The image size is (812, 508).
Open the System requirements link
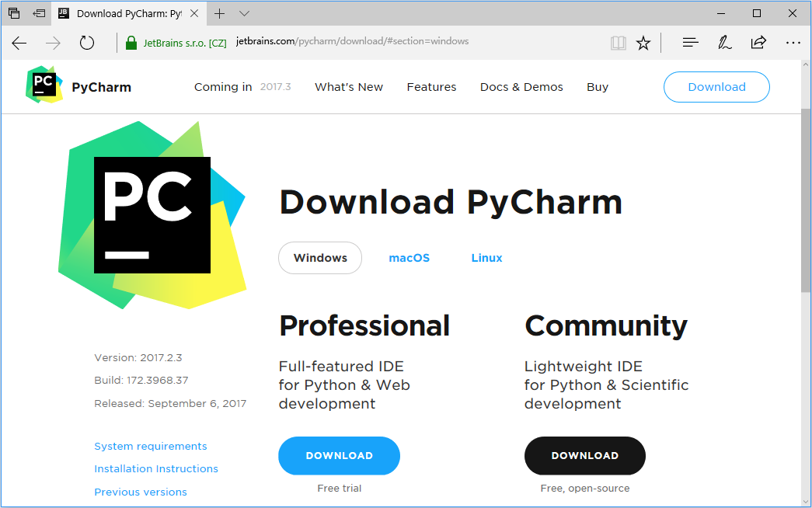[x=151, y=447]
